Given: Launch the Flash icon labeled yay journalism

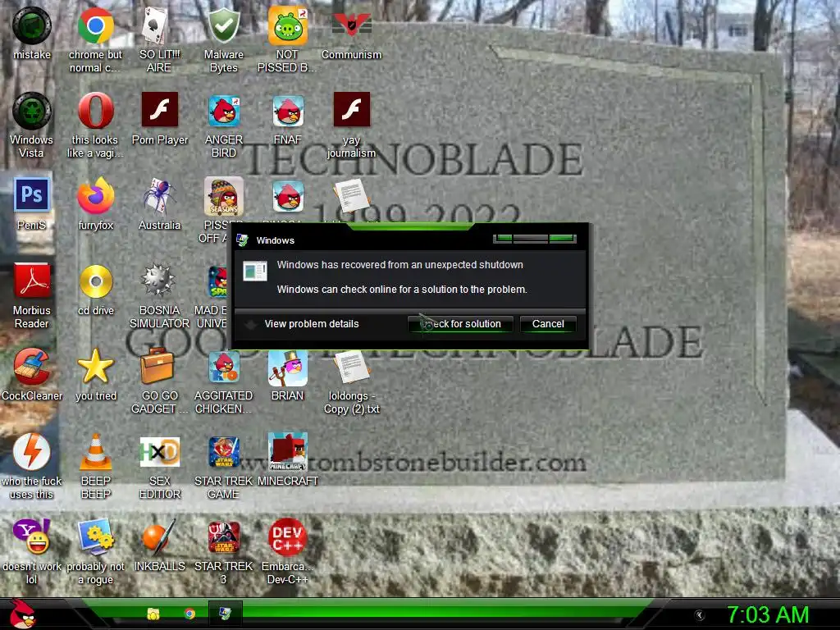Looking at the screenshot, I should 351,110.
